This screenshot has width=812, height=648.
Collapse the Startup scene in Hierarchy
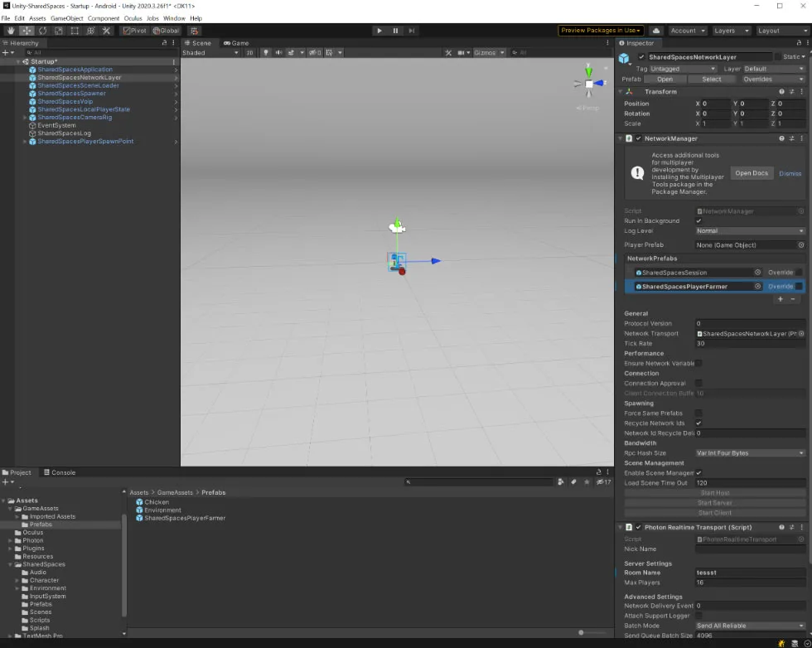coord(18,61)
